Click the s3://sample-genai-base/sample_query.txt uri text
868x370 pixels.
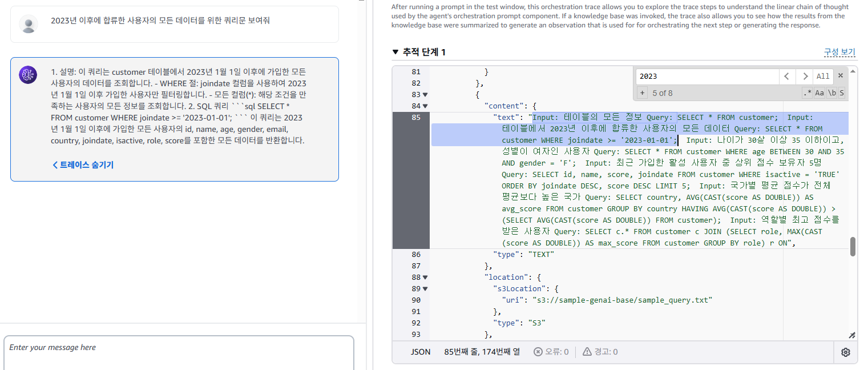pos(622,300)
